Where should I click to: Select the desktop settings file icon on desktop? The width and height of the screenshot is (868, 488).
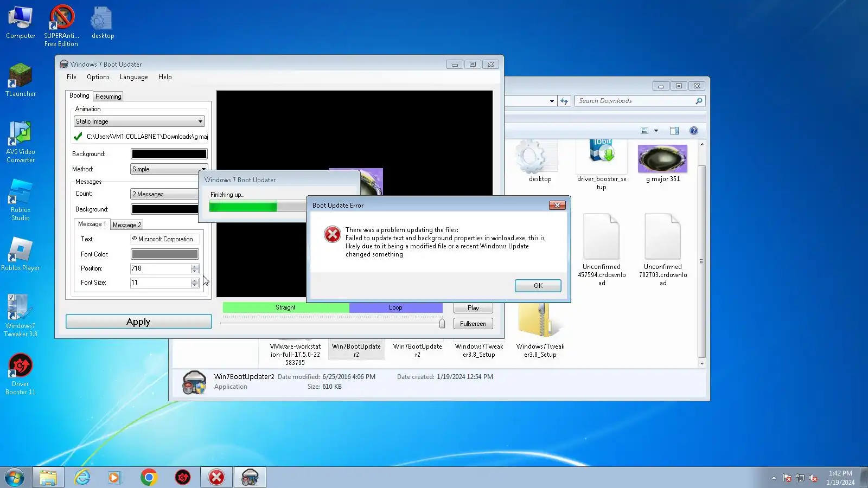102,23
